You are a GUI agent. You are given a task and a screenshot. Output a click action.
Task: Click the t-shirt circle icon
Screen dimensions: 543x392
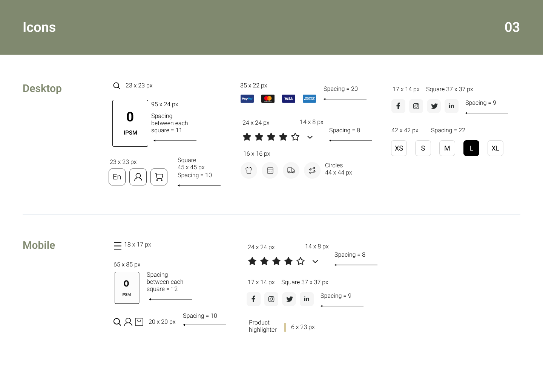pyautogui.click(x=249, y=170)
